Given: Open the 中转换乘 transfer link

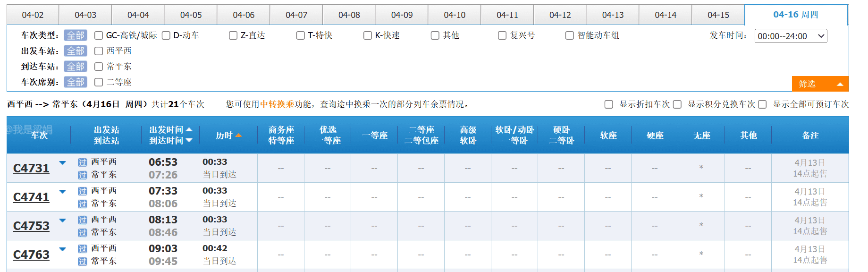Looking at the screenshot, I should click(x=277, y=104).
